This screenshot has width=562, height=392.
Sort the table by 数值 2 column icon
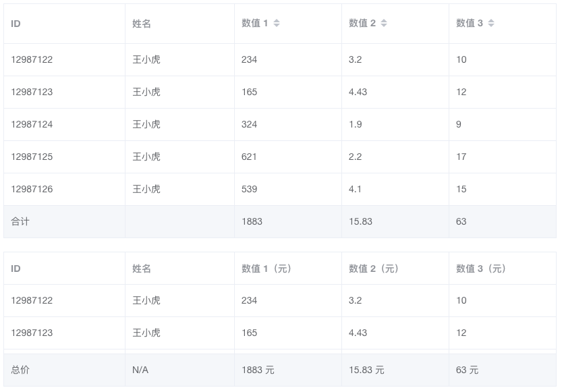tap(384, 24)
